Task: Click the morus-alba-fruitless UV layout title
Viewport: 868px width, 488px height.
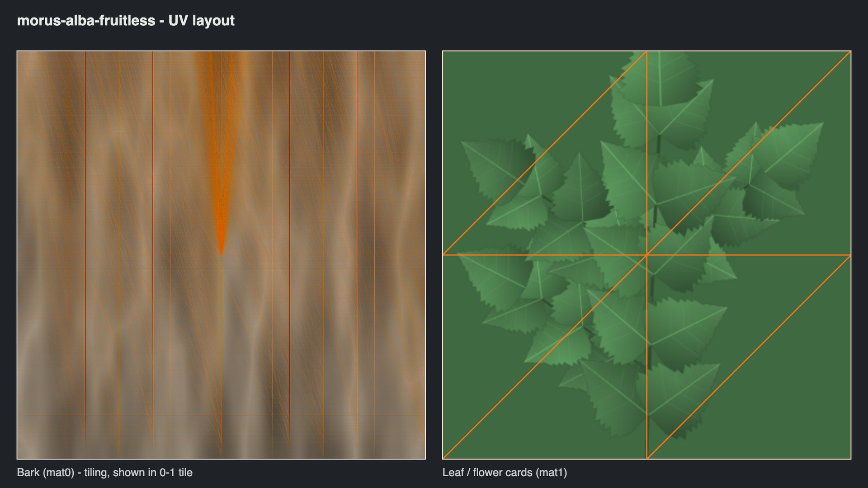Action: click(x=126, y=21)
